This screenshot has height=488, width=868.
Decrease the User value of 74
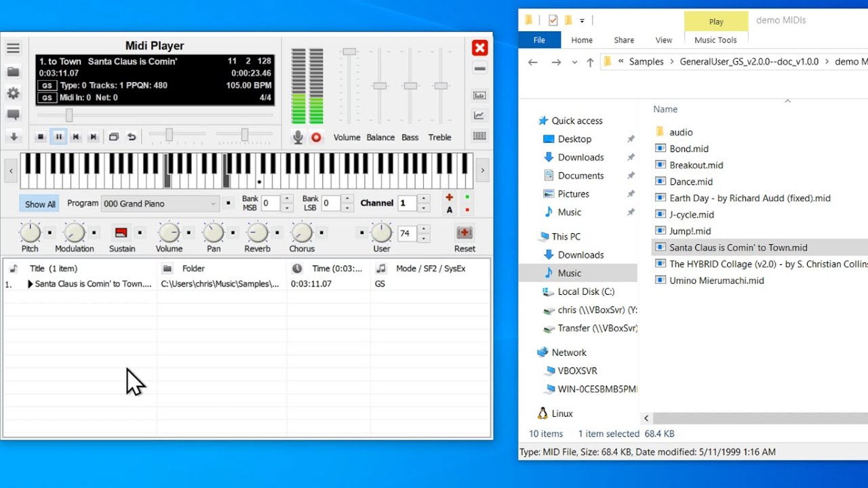(424, 238)
